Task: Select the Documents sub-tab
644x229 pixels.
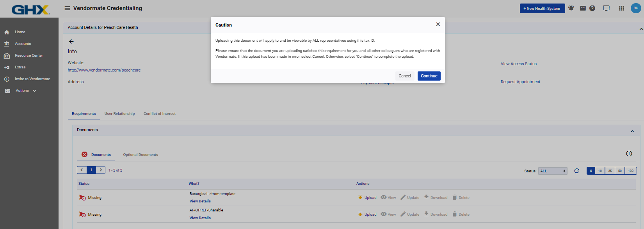Action: 96,155
